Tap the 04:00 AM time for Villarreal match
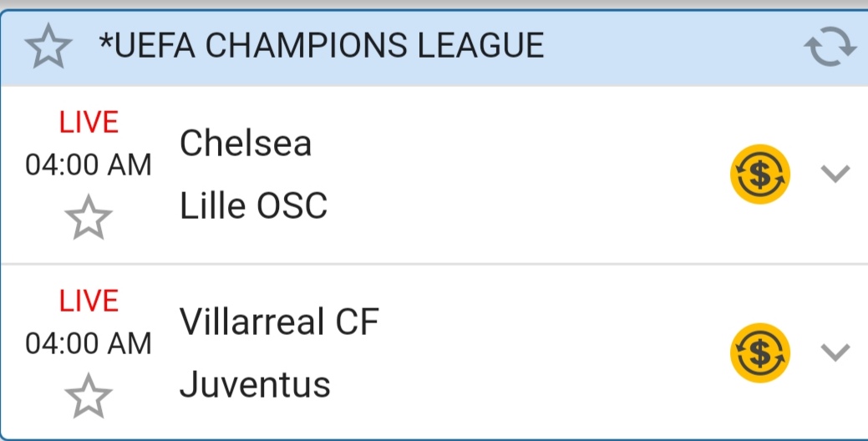 [x=89, y=343]
